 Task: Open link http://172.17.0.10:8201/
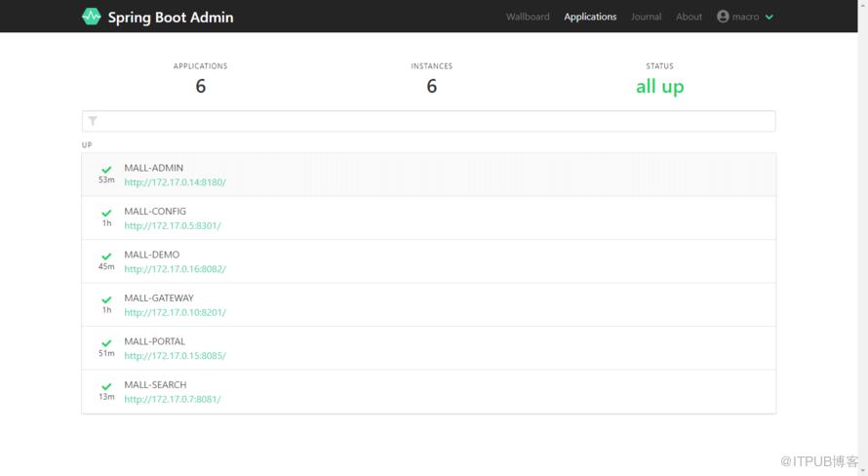[175, 312]
